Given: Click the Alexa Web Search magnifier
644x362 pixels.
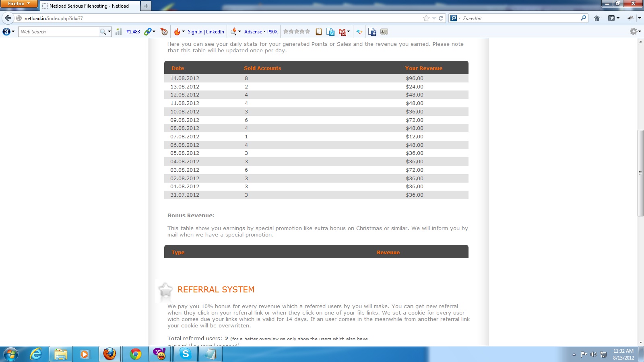Looking at the screenshot, I should pyautogui.click(x=103, y=32).
